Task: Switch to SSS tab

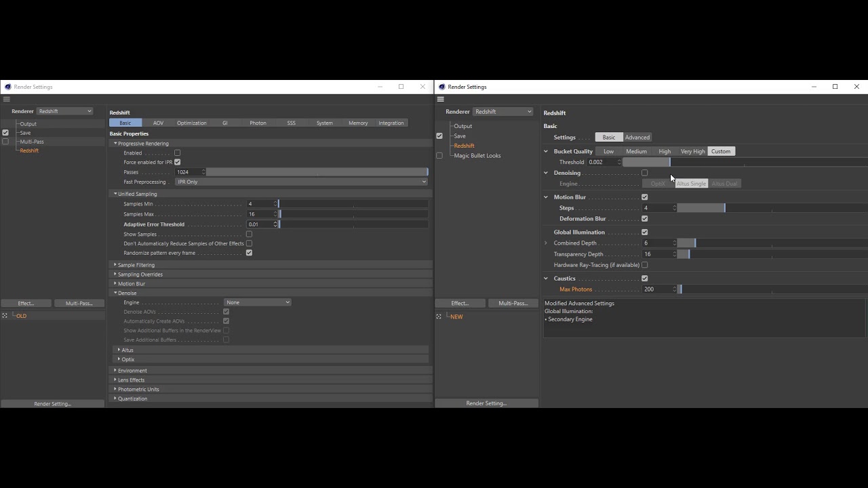Action: 292,123
